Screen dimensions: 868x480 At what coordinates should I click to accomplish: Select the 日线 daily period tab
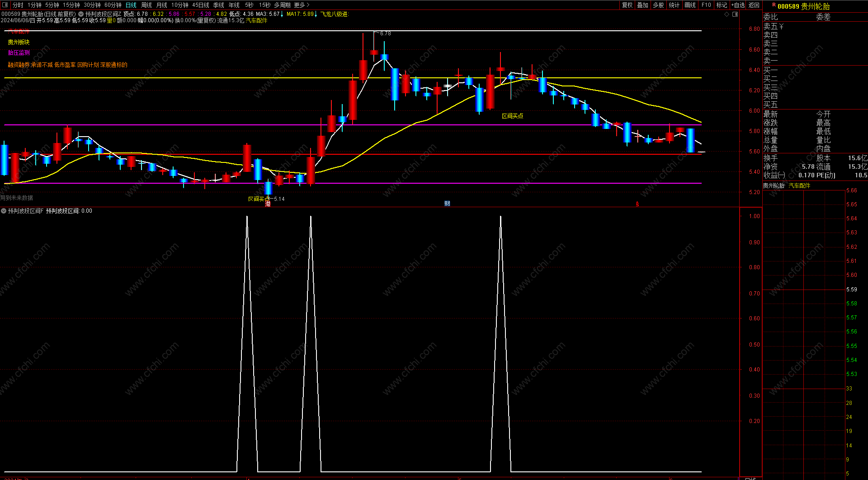(x=131, y=5)
